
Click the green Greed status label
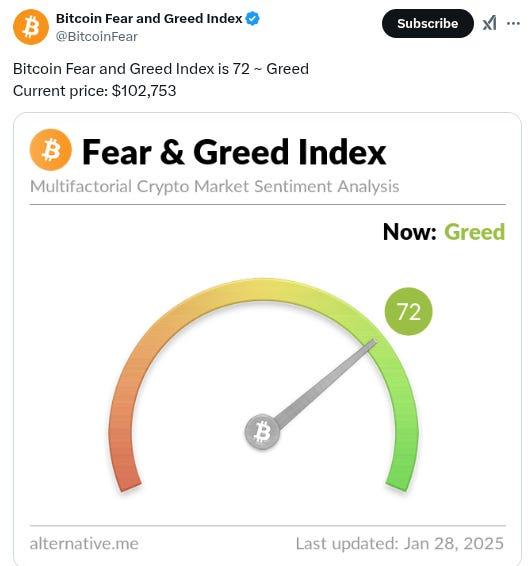474,232
